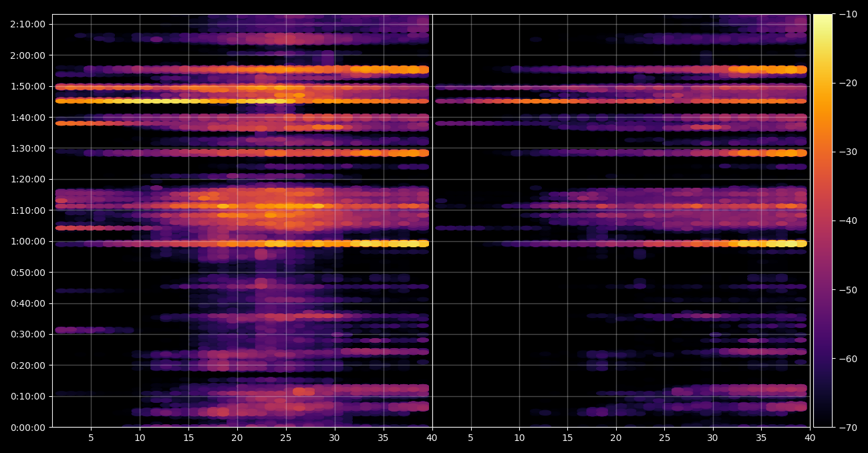Click x-axis label 5 under right heatmap
The width and height of the screenshot is (868, 453).
coord(470,438)
